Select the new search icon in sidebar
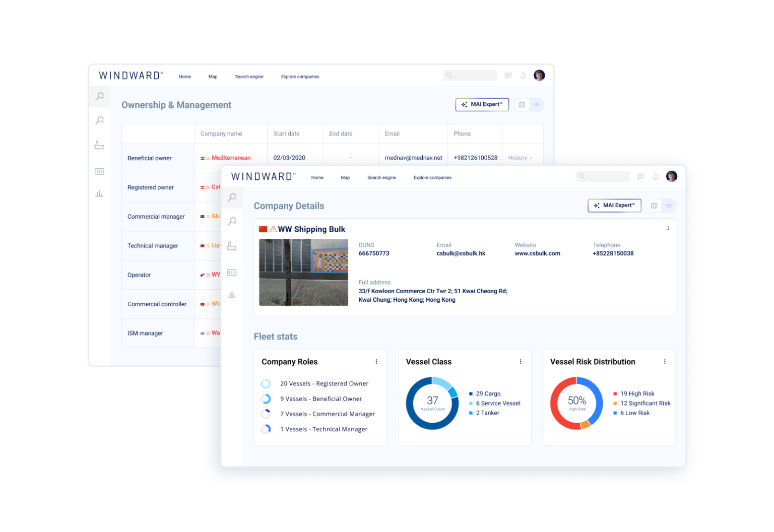This screenshot has height=532, width=774. 232,197
